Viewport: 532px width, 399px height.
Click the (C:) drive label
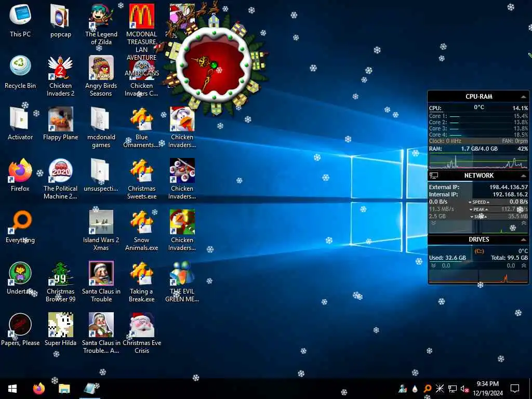point(479,251)
